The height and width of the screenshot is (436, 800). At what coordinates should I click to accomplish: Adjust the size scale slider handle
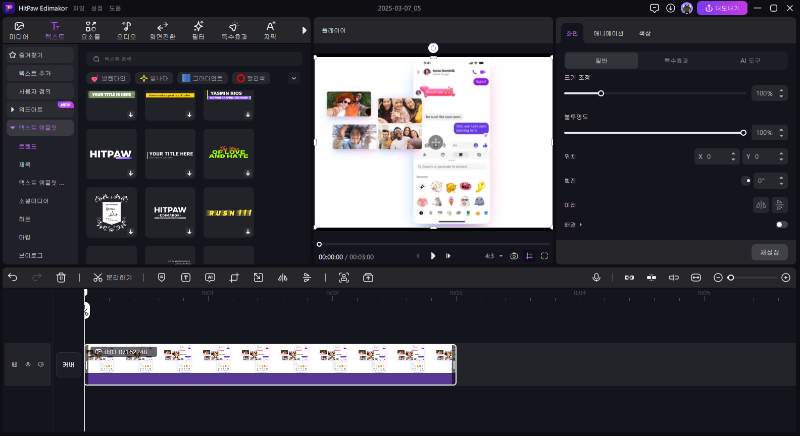coord(601,93)
